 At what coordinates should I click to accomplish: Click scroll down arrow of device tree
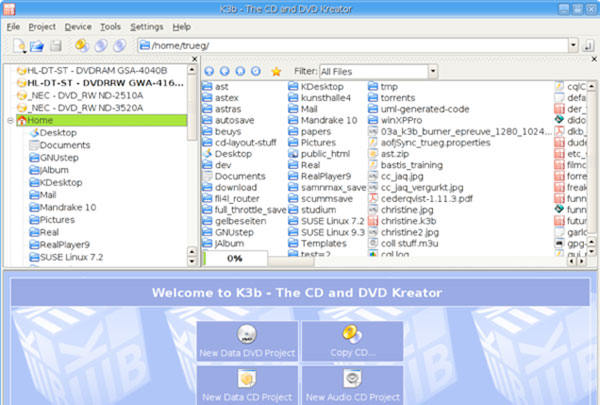coord(192,261)
